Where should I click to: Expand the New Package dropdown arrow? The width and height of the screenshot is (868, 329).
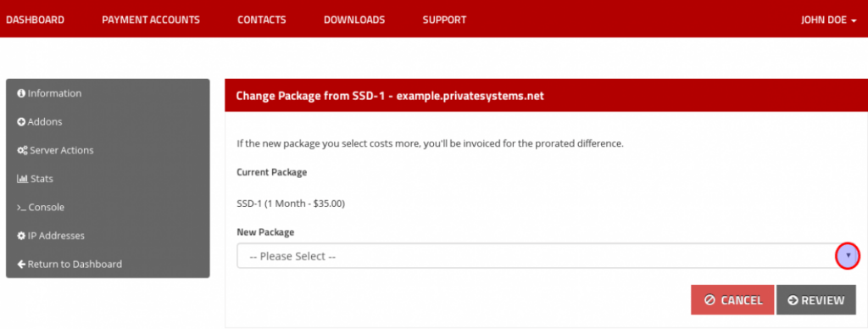click(x=848, y=256)
